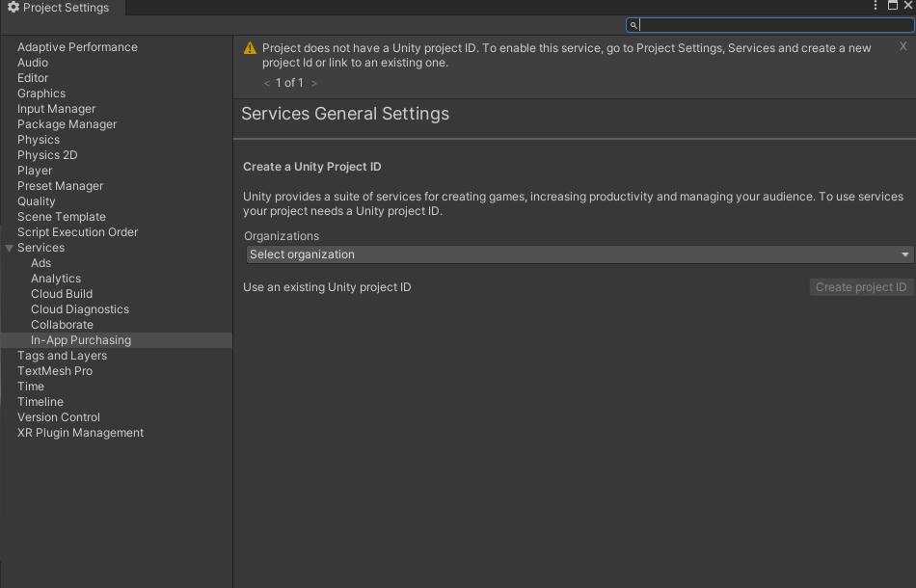The height and width of the screenshot is (588, 916).
Task: Open Graphics settings
Action: click(41, 94)
